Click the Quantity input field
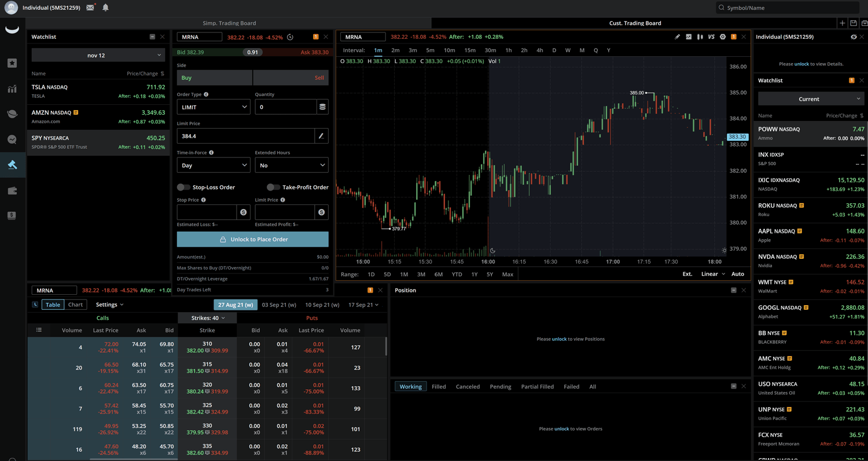Viewport: 868px width, 461px height. pyautogui.click(x=285, y=107)
